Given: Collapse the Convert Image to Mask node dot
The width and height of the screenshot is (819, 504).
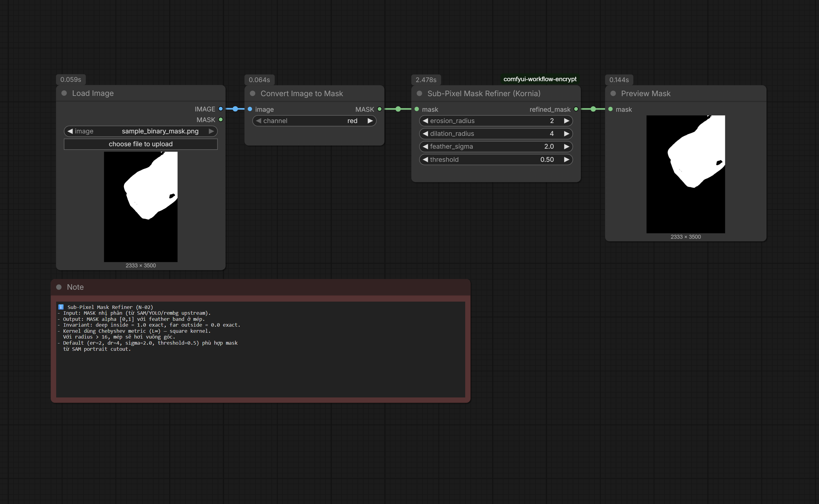Looking at the screenshot, I should (x=253, y=94).
